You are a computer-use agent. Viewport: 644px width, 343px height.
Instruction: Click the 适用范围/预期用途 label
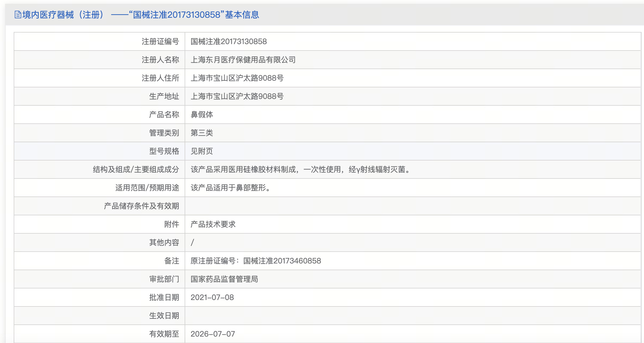coord(147,188)
